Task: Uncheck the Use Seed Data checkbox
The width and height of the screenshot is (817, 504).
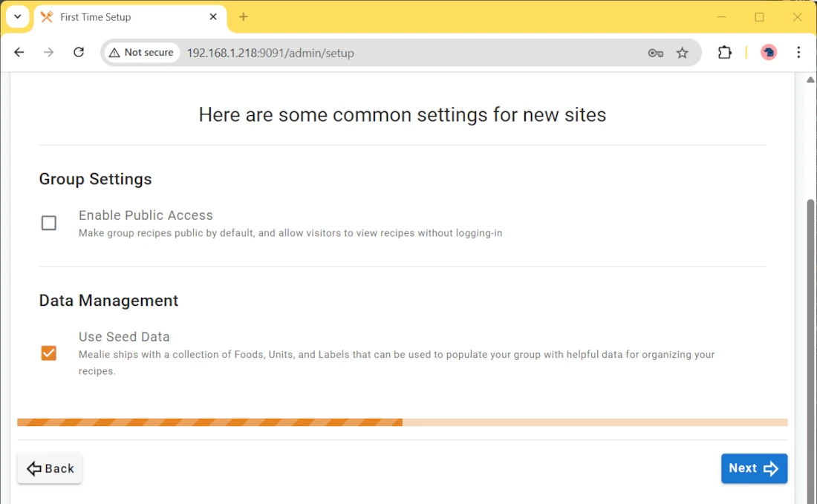Action: pyautogui.click(x=49, y=353)
